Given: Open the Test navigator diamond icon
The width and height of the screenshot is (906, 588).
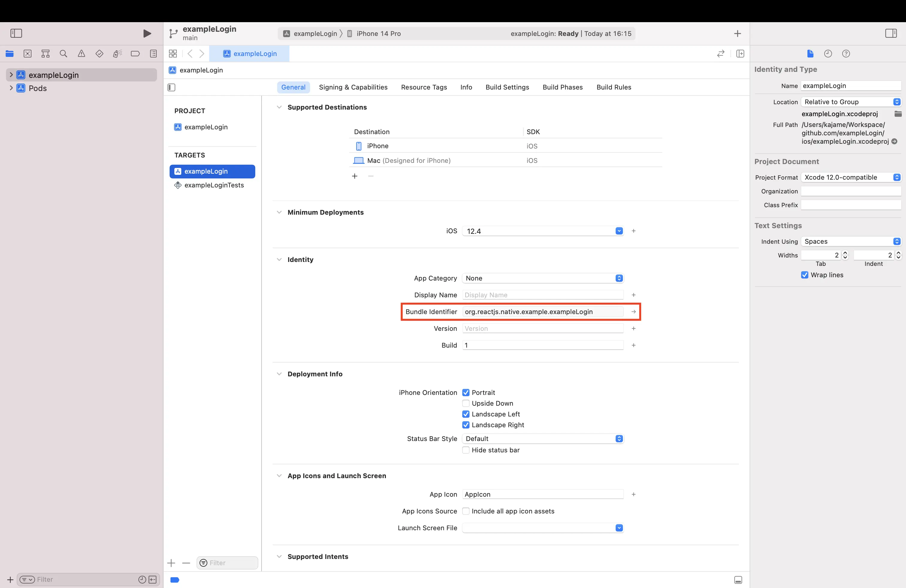Looking at the screenshot, I should coord(99,54).
